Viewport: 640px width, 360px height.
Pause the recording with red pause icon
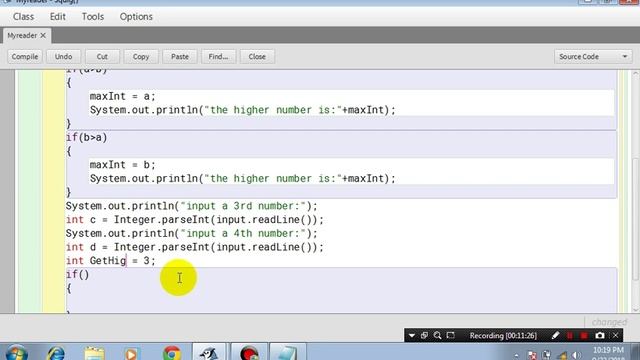click(x=570, y=336)
